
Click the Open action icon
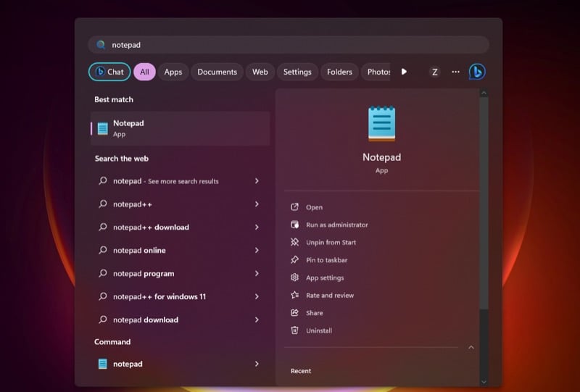294,207
